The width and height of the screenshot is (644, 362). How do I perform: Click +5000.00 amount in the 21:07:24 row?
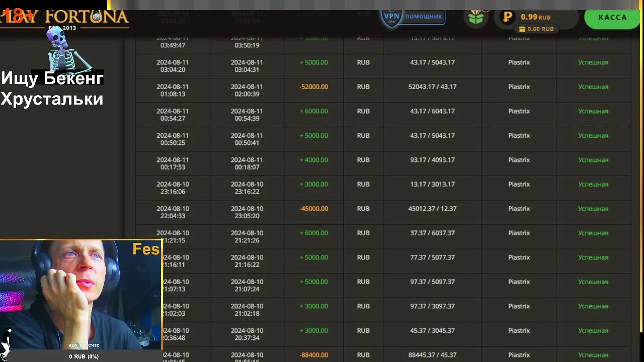point(313,282)
